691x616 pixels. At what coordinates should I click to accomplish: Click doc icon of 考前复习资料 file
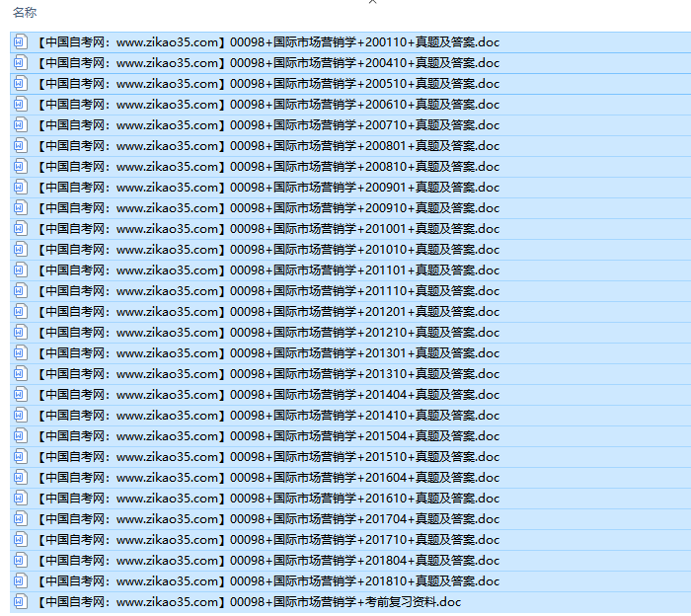(21, 601)
